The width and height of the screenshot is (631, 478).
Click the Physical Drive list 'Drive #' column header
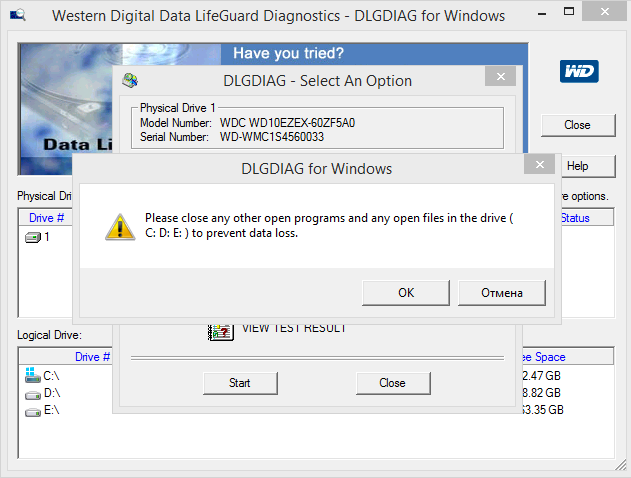[x=46, y=218]
